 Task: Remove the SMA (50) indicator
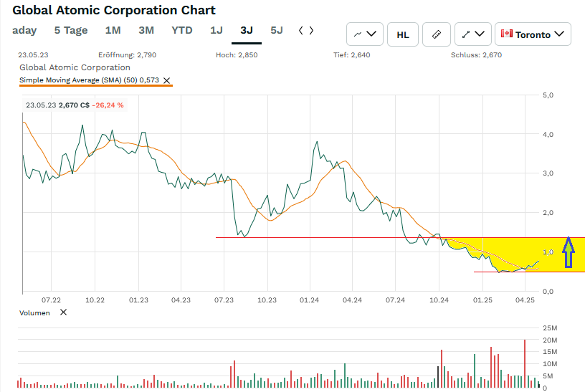[x=167, y=80]
